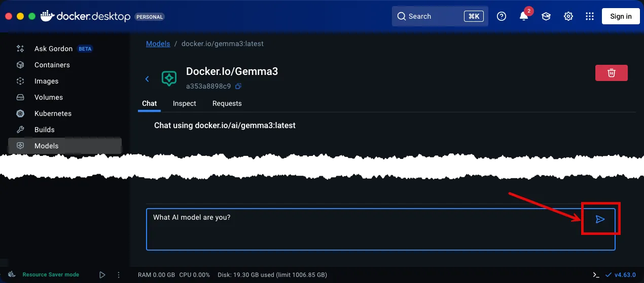The height and width of the screenshot is (283, 644).
Task: Click the CPU 0.00% status entry
Action: click(x=195, y=275)
